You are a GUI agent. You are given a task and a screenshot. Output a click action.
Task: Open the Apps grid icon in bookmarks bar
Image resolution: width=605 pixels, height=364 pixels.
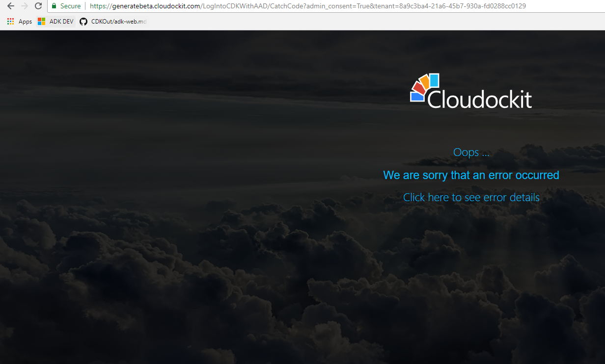pyautogui.click(x=11, y=22)
